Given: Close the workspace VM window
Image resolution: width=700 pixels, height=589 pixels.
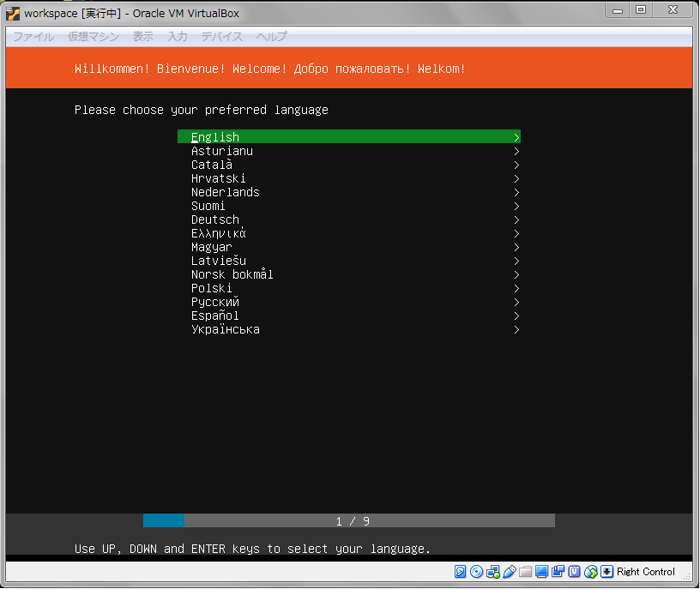Looking at the screenshot, I should (673, 9).
